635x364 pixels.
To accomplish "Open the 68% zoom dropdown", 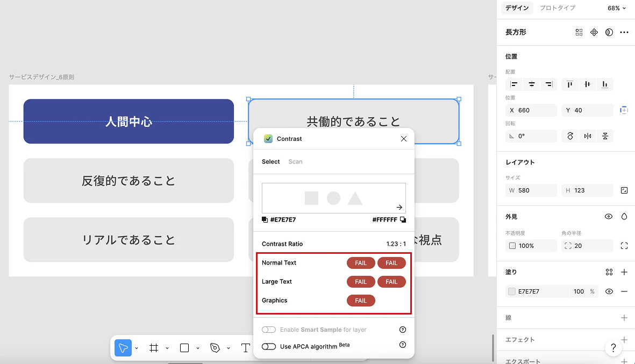I will click(x=616, y=8).
